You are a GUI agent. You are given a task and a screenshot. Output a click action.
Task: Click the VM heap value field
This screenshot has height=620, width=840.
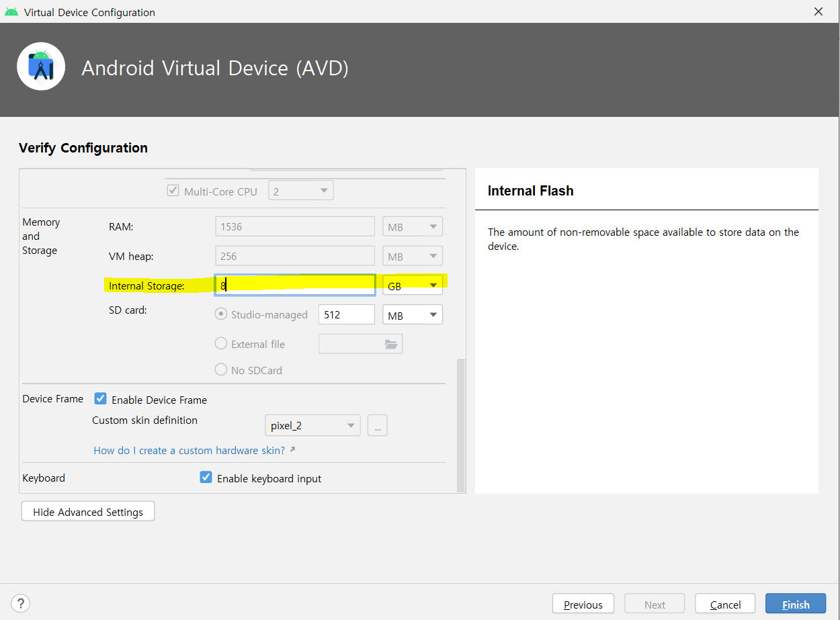(x=295, y=256)
